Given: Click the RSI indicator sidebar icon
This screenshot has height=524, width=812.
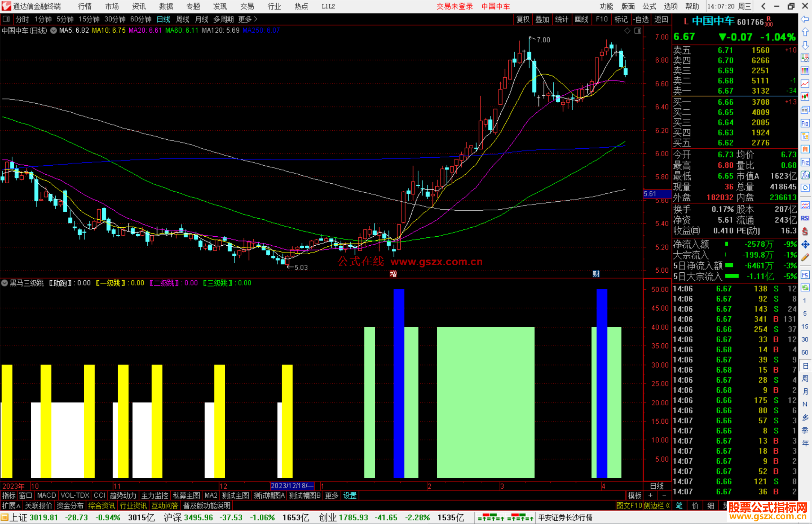Looking at the screenshot, I should pos(805,218).
